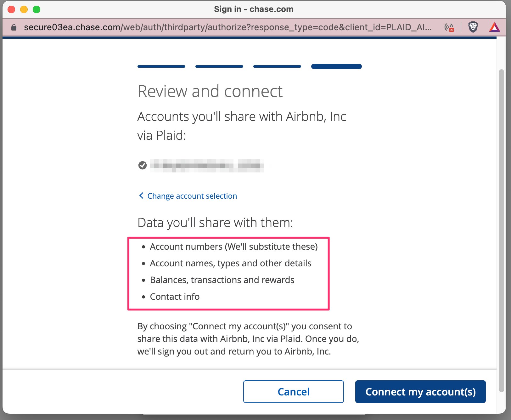
Task: Click 'Balances, transactions and rewards' item
Action: click(x=222, y=280)
